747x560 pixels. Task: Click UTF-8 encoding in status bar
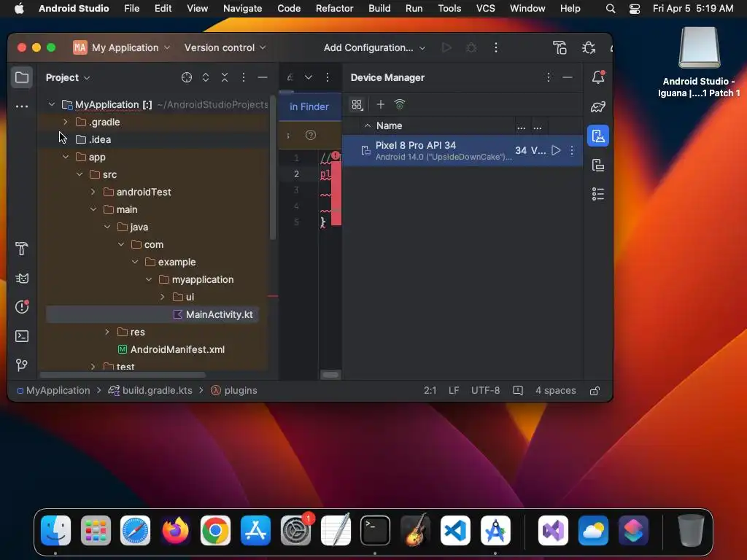tap(485, 391)
